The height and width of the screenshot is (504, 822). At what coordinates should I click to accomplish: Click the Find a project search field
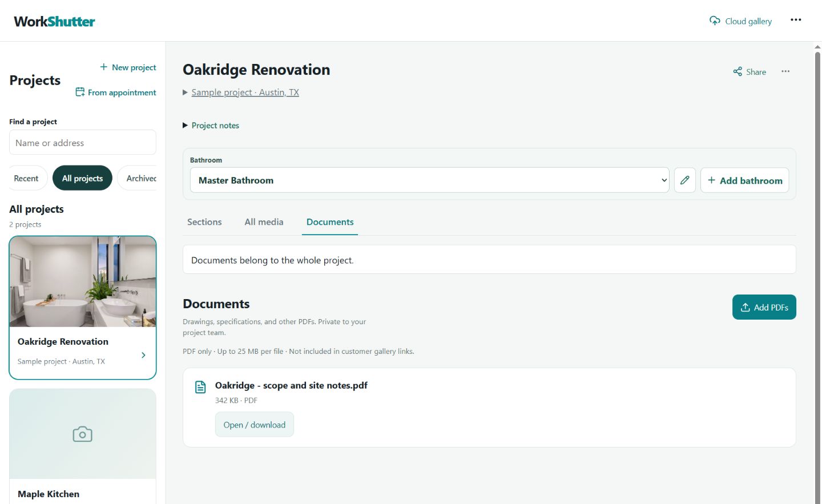pyautogui.click(x=83, y=142)
